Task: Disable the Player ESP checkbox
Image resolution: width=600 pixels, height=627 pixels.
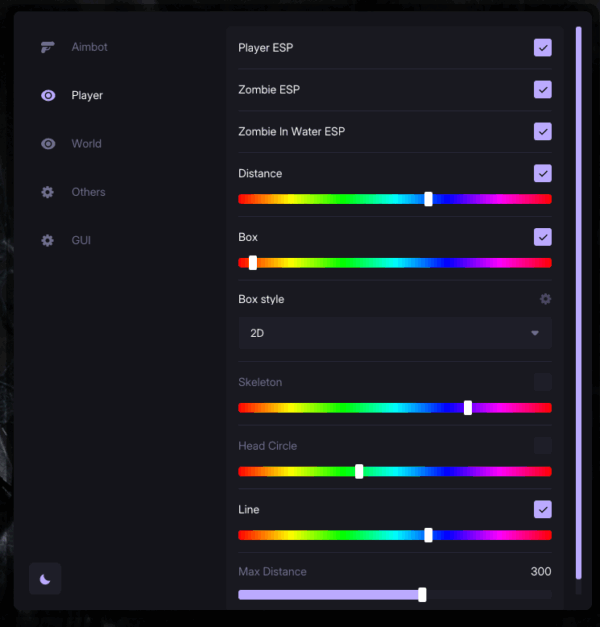Action: click(543, 48)
